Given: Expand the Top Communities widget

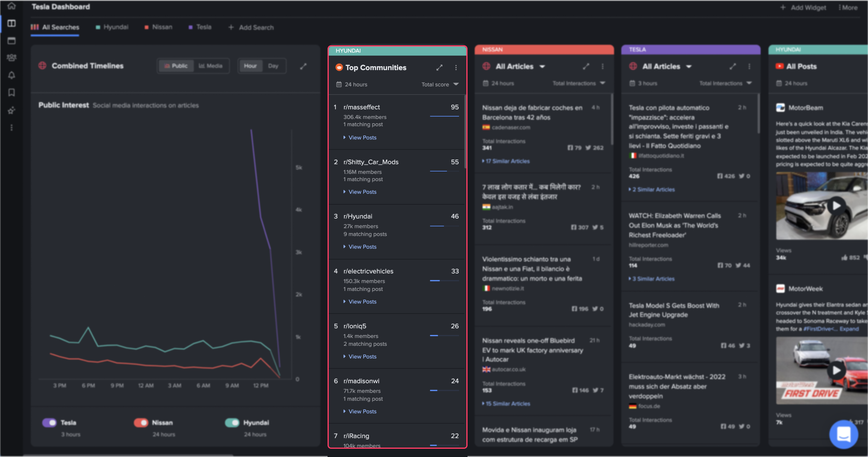Looking at the screenshot, I should (x=439, y=67).
